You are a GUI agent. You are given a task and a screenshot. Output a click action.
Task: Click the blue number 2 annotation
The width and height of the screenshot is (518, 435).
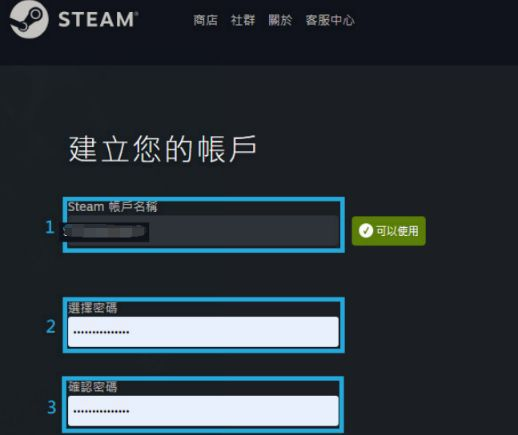pyautogui.click(x=51, y=326)
